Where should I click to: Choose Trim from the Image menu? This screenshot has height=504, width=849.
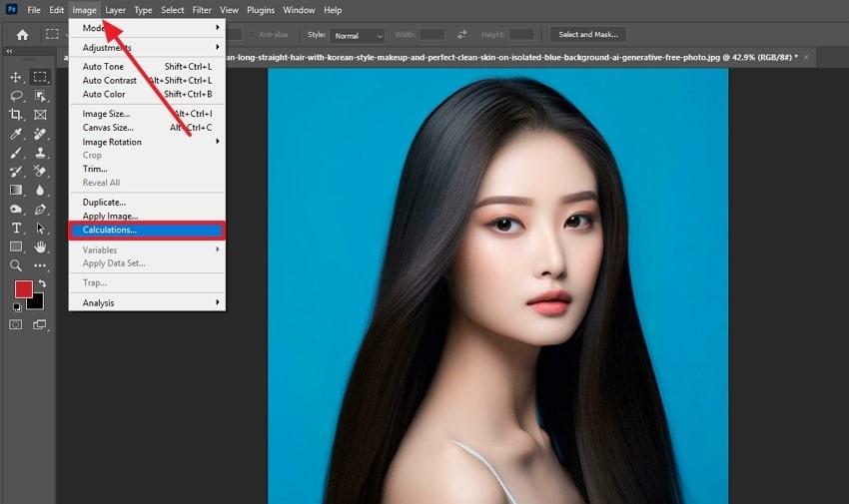pyautogui.click(x=147, y=169)
